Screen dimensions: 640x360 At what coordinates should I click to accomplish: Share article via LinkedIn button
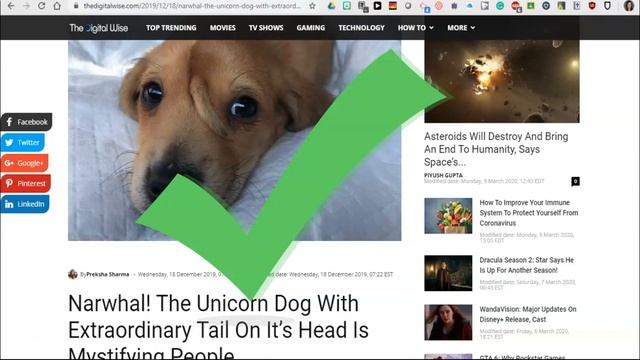point(24,204)
